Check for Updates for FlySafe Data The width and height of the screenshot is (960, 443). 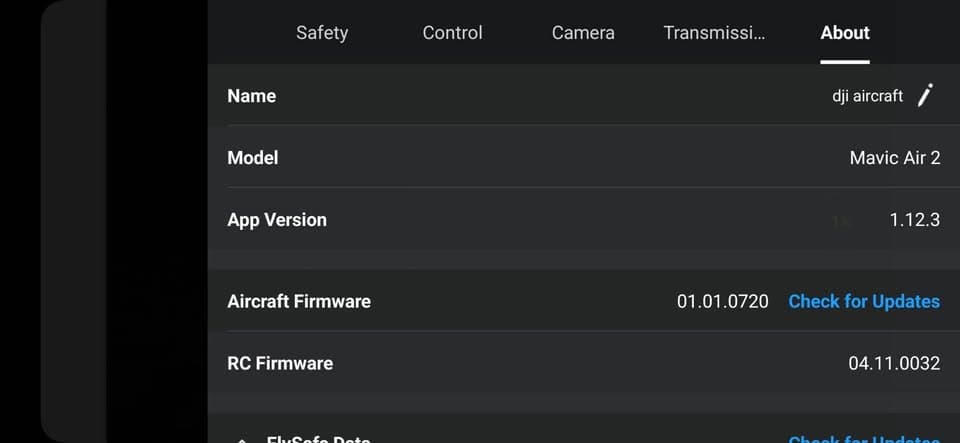click(864, 440)
